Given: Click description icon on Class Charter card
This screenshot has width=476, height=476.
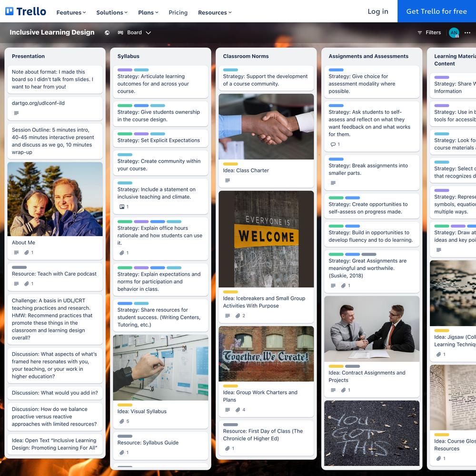Looking at the screenshot, I should click(x=228, y=180).
